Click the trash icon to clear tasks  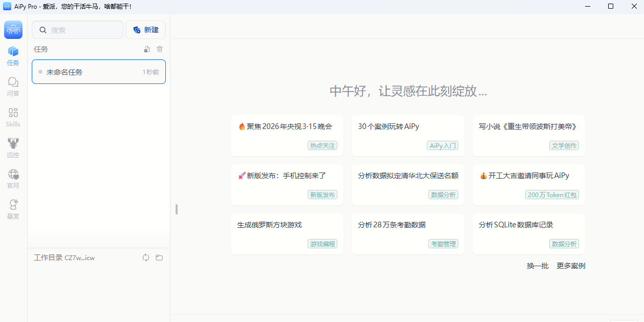pyautogui.click(x=159, y=49)
